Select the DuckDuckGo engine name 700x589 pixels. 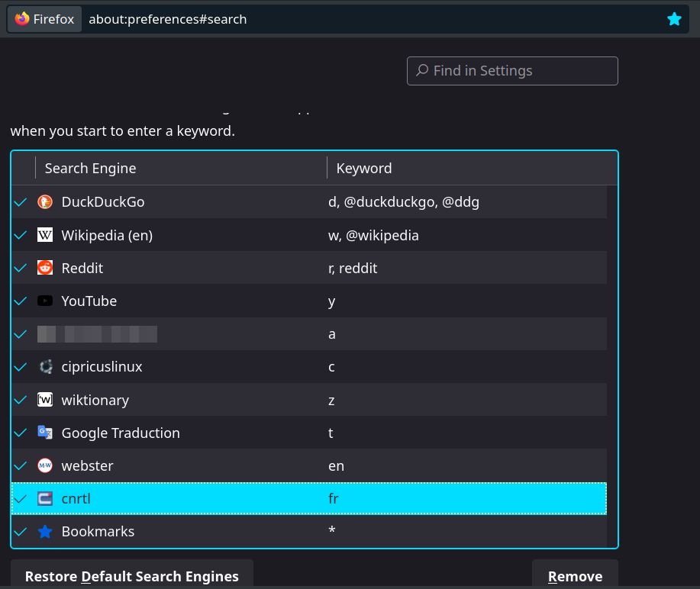coord(103,202)
